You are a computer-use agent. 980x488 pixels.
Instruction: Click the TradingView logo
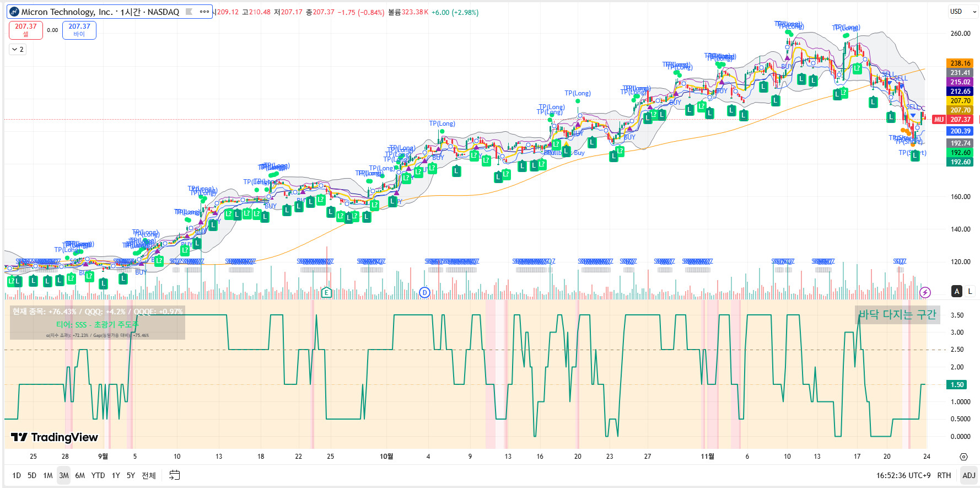click(55, 437)
